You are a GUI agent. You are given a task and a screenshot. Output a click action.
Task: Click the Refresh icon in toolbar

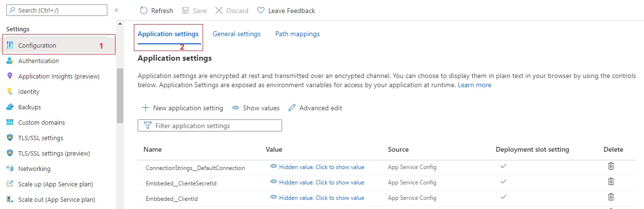[144, 11]
